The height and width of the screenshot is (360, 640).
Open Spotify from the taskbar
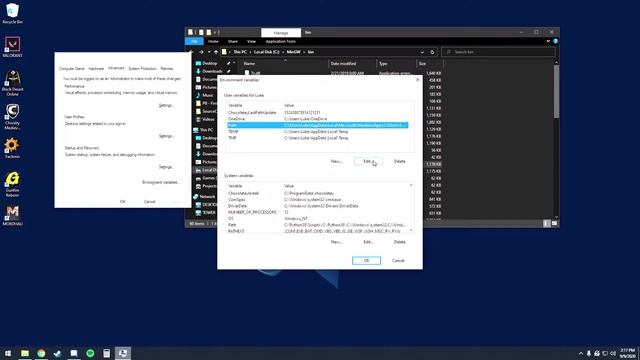pos(90,353)
